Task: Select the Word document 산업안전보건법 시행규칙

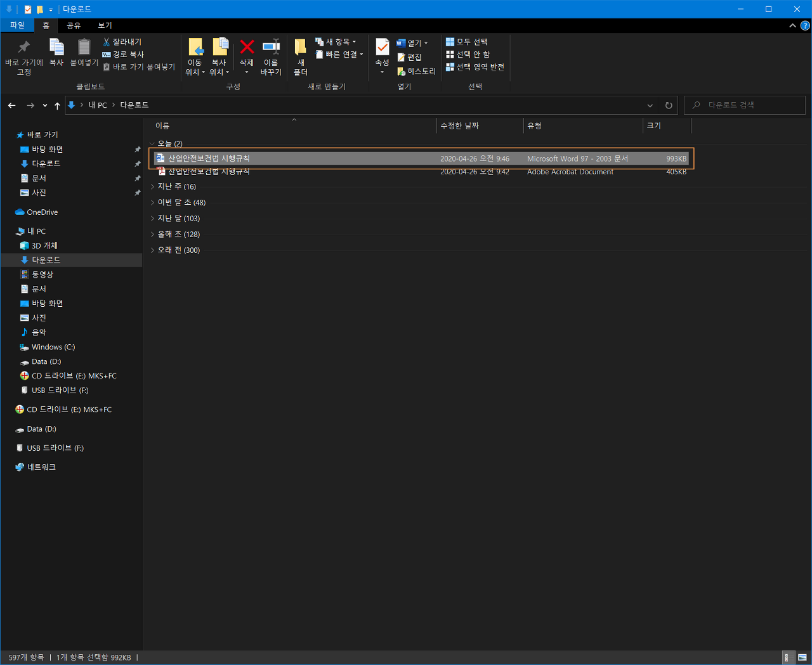Action: click(421, 158)
